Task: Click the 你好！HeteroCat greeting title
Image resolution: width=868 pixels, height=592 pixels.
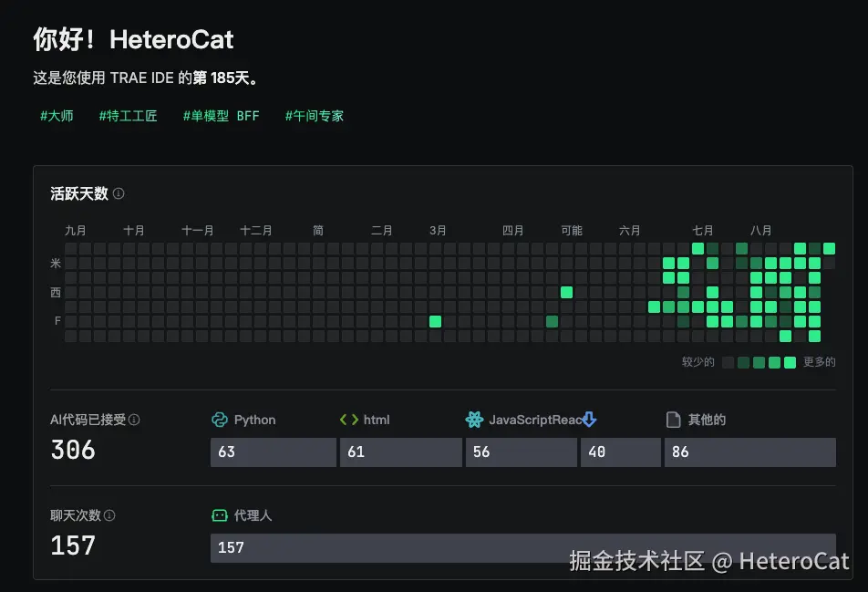Action: tap(133, 39)
